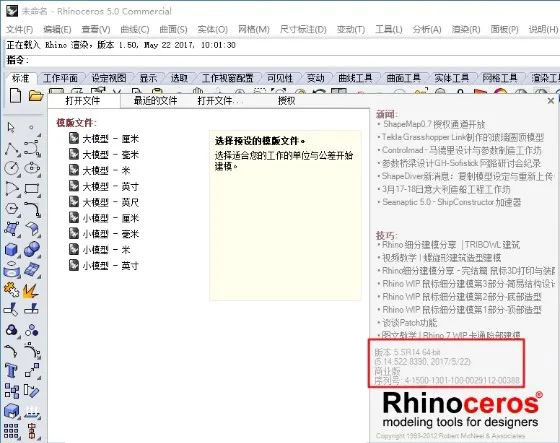This screenshot has height=443, width=560.
Task: Close the startup splash dialog
Action: (551, 101)
